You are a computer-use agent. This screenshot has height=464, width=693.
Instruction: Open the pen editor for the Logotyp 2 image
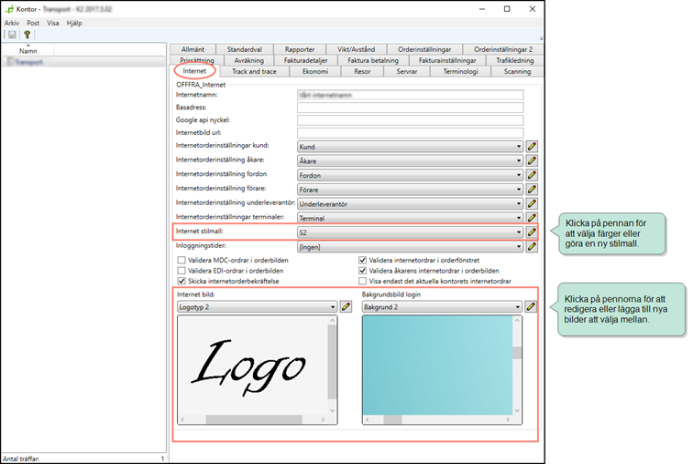[x=346, y=308]
